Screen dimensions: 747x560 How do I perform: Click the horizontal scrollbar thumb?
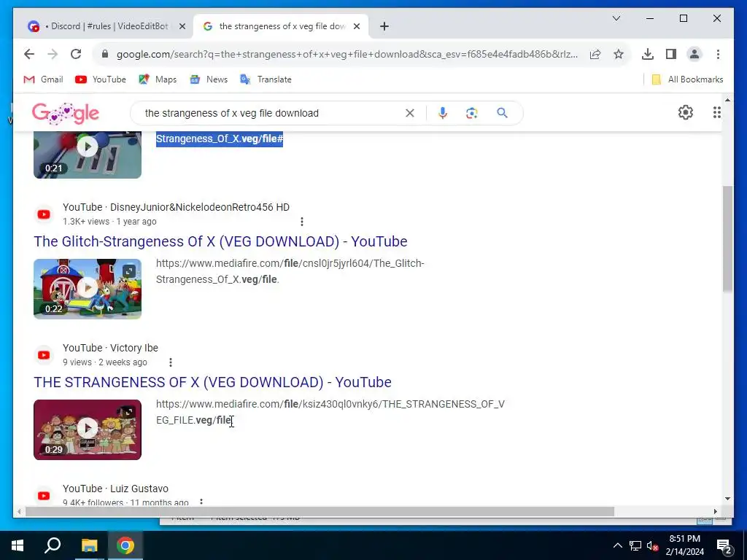tap(320, 512)
